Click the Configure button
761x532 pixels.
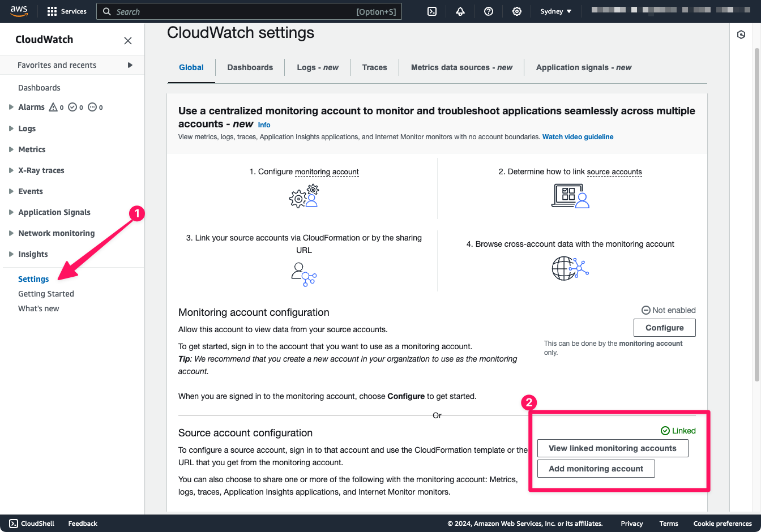tap(665, 328)
